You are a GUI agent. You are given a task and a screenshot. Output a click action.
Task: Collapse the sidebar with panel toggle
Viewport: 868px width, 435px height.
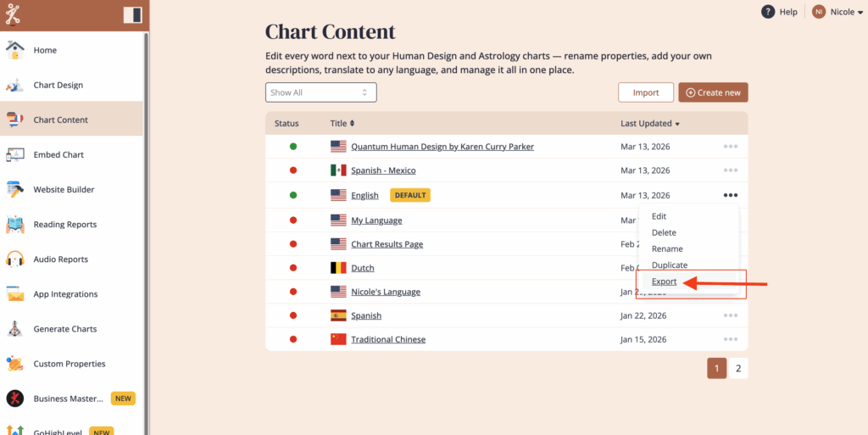pyautogui.click(x=132, y=14)
